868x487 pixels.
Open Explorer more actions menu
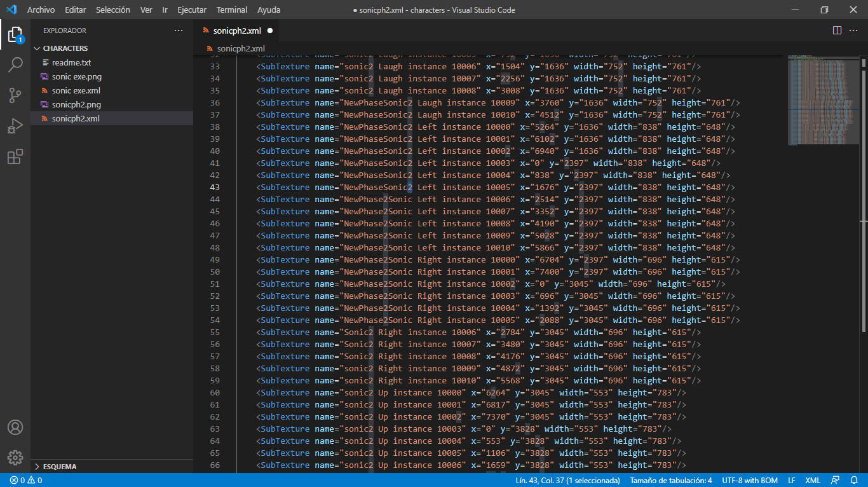pyautogui.click(x=179, y=30)
